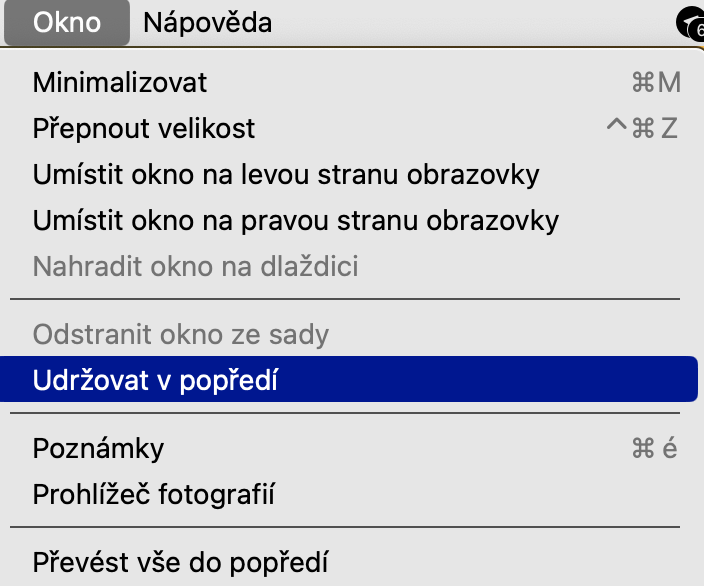Click the ⌘é shortcut beside Poznámky
Viewport: 704px width, 586px height.
pyautogui.click(x=655, y=448)
